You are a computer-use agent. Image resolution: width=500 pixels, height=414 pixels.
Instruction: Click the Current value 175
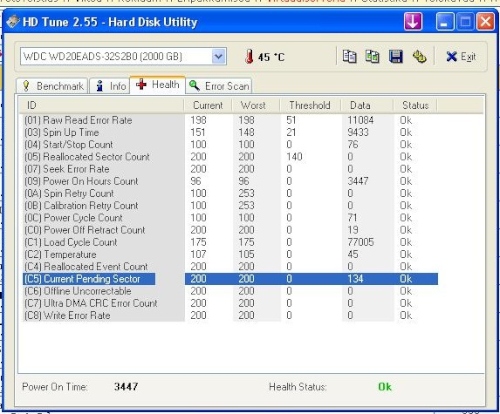coord(198,242)
